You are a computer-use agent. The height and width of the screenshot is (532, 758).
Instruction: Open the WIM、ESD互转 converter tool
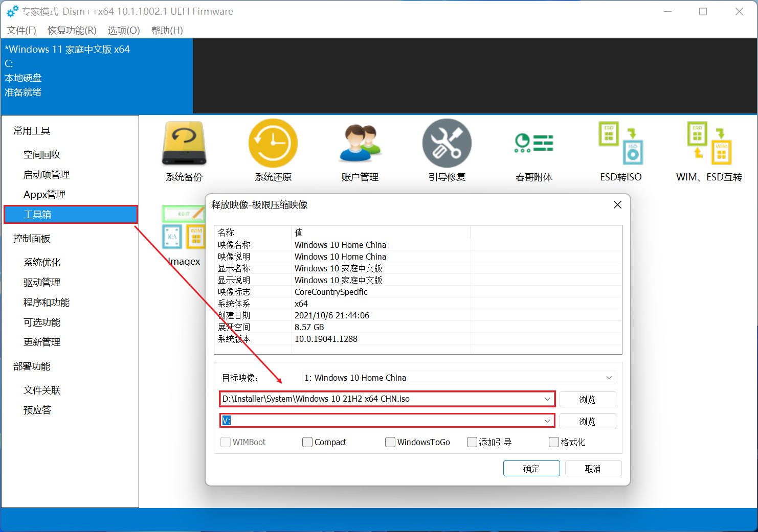pyautogui.click(x=709, y=151)
